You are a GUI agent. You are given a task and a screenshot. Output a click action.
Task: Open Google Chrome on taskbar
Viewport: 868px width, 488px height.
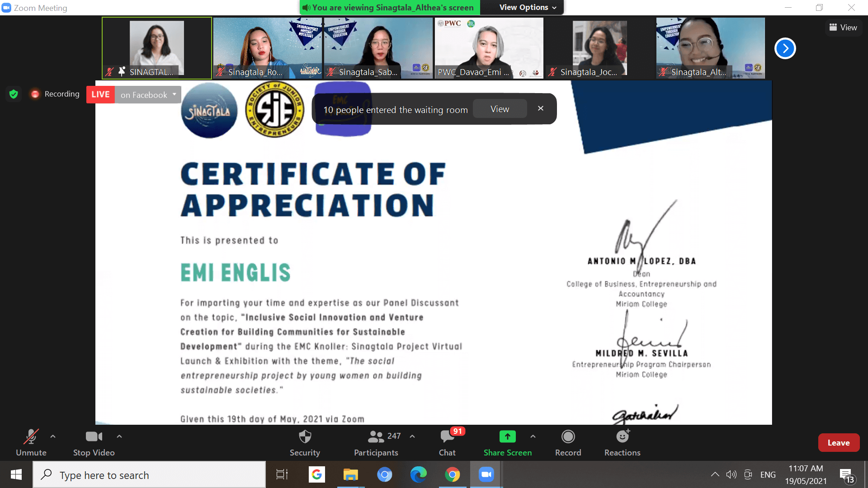coord(453,474)
